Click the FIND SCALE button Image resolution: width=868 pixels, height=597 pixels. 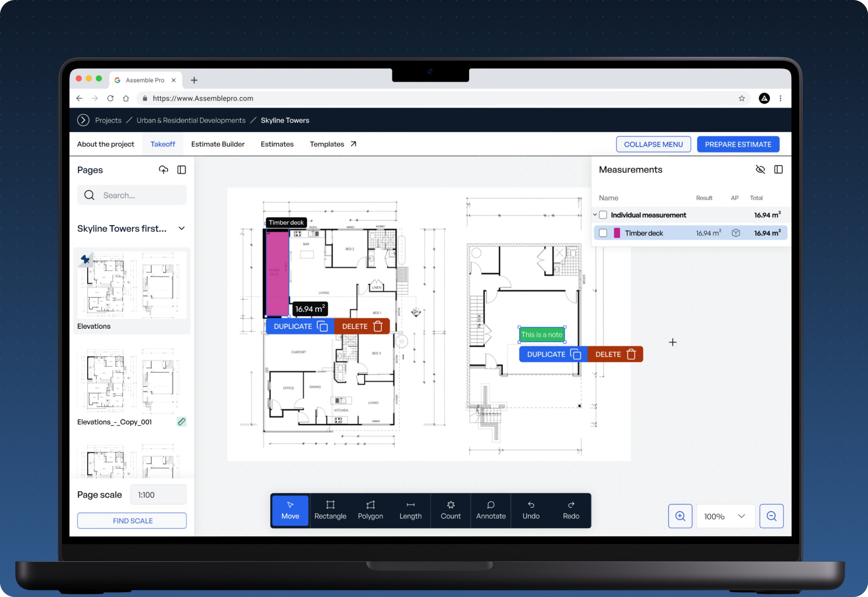[x=132, y=521]
